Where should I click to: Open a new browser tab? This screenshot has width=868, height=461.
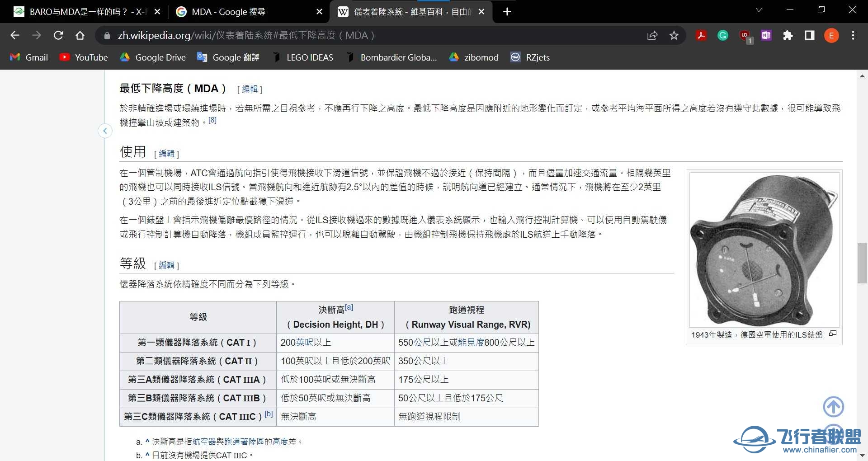pyautogui.click(x=507, y=12)
